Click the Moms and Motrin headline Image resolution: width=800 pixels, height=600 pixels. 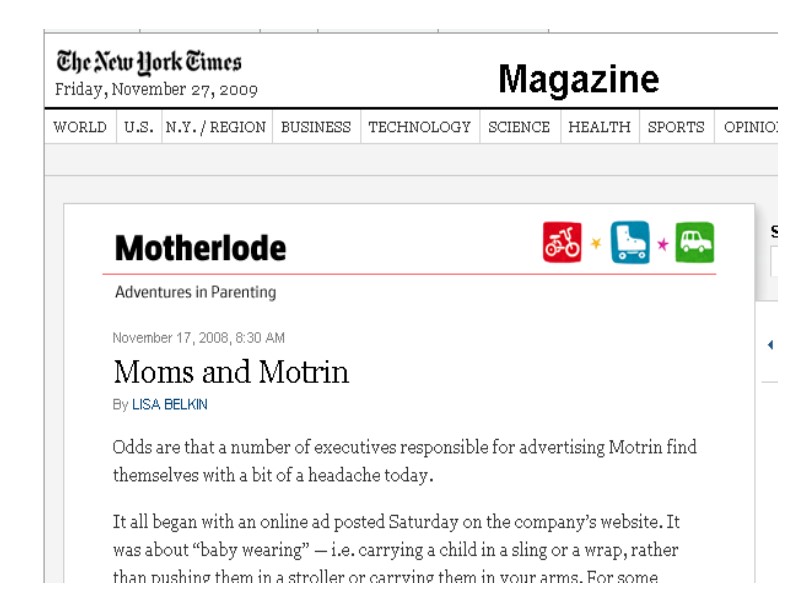(x=231, y=373)
